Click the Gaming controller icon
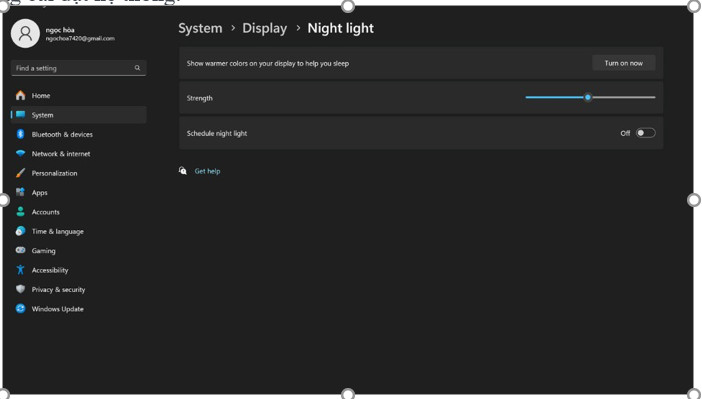 [x=21, y=250]
